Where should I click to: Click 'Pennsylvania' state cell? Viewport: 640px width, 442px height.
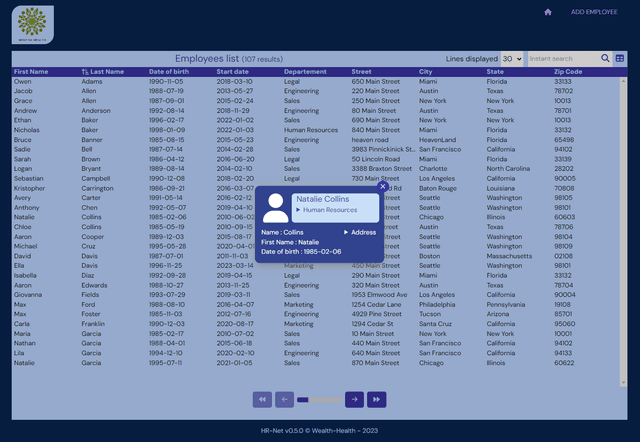(506, 304)
